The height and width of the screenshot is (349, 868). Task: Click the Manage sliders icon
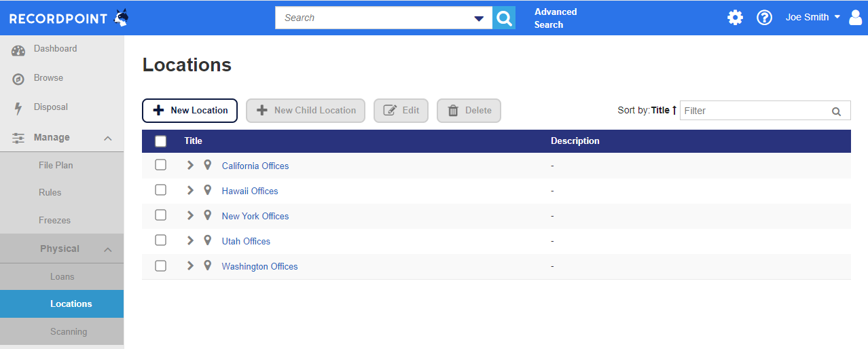click(18, 138)
